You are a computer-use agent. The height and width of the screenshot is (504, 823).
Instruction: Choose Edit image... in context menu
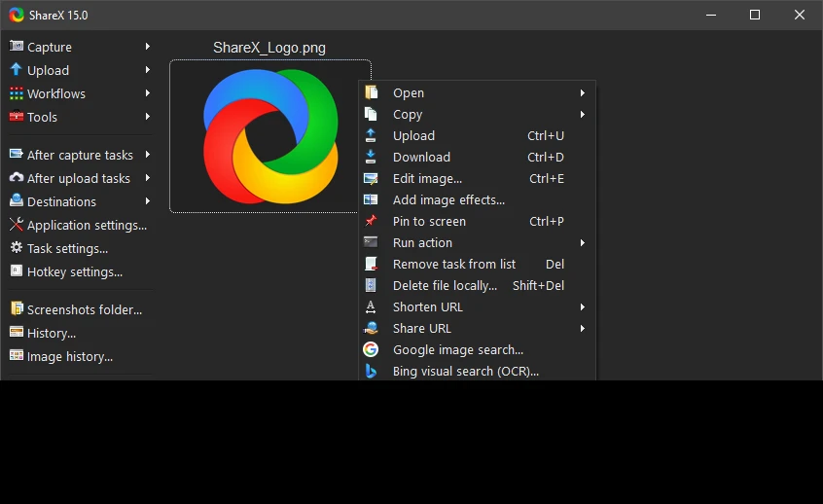click(477, 178)
